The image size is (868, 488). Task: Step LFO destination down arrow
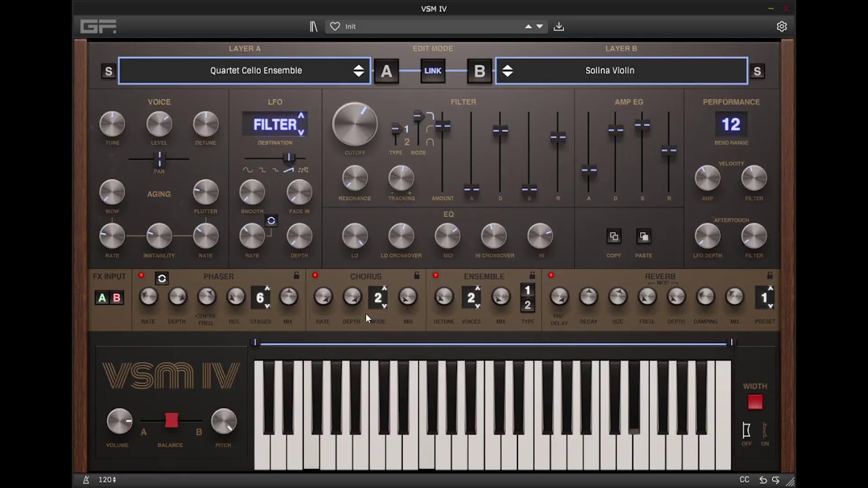[301, 132]
